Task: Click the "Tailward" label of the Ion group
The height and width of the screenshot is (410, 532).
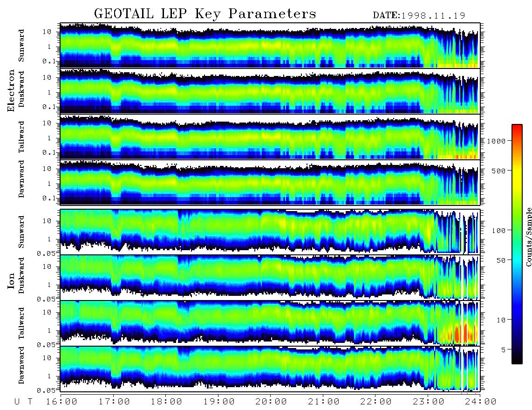Action: [x=21, y=323]
